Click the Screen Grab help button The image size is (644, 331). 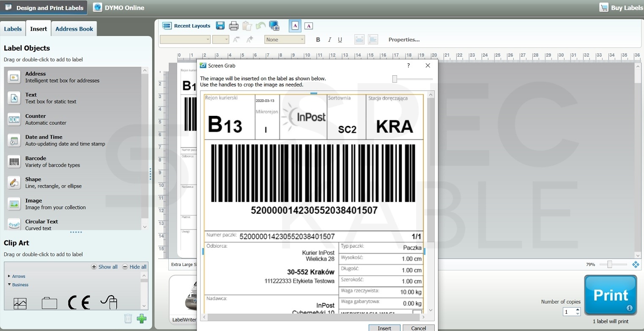pos(408,66)
